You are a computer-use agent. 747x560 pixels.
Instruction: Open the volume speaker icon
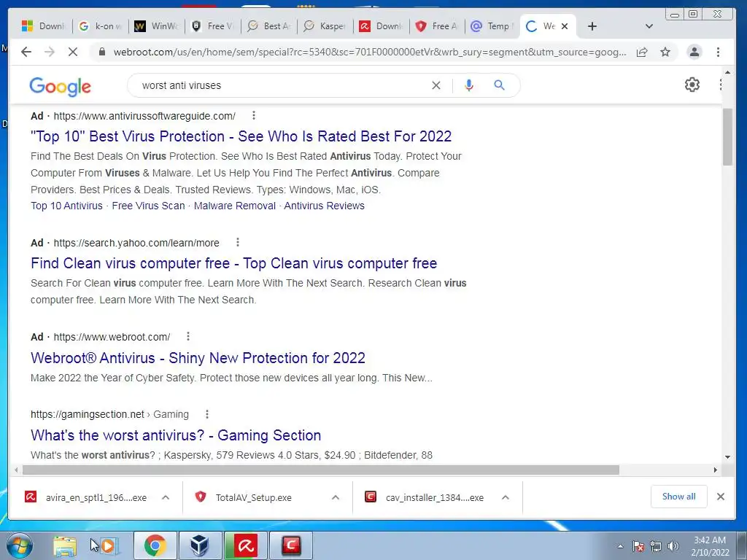pos(673,546)
